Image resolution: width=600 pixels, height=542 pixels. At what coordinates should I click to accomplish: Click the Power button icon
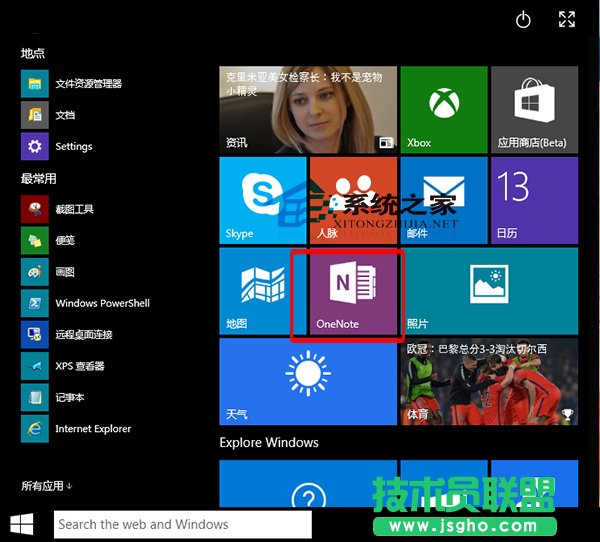(523, 19)
